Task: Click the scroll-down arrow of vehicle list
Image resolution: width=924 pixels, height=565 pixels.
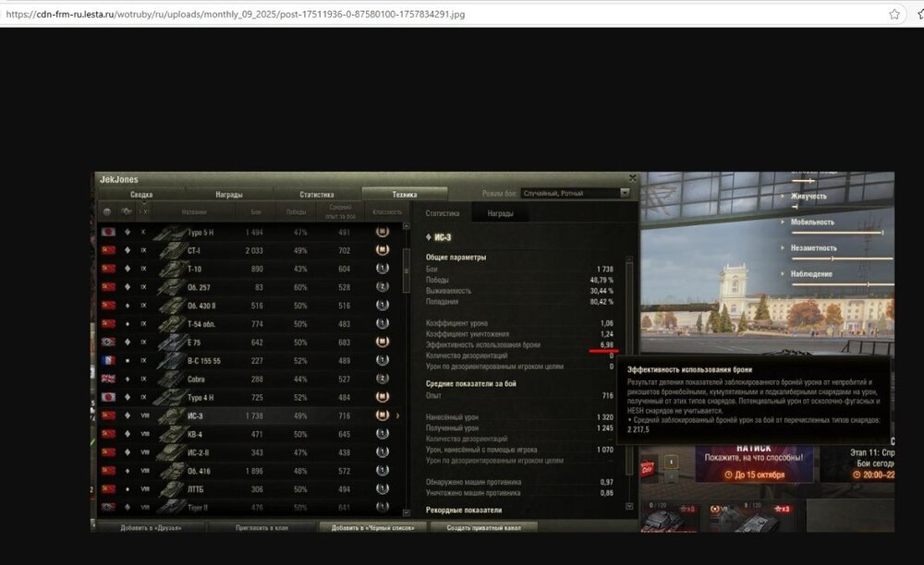Action: tap(406, 512)
